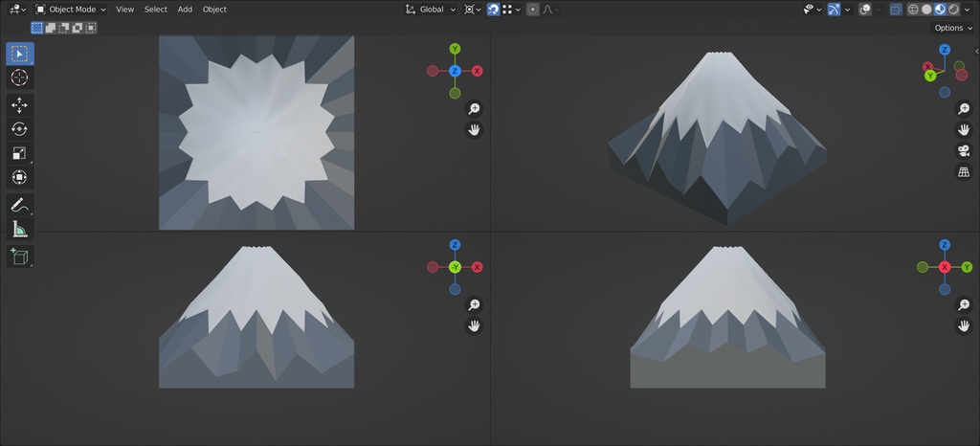980x446 pixels.
Task: Switch to rendered shading
Action: point(953,10)
